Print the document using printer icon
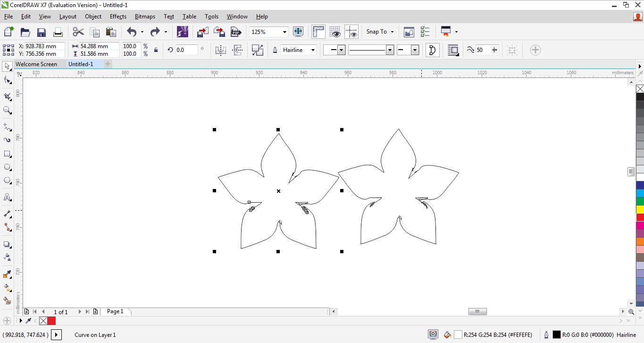The width and height of the screenshot is (644, 343). point(58,32)
